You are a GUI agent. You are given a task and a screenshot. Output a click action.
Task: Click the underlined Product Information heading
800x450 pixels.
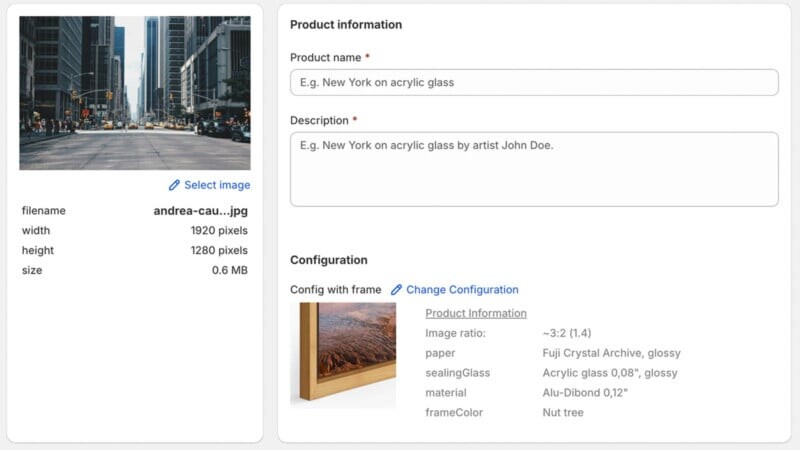tap(476, 313)
